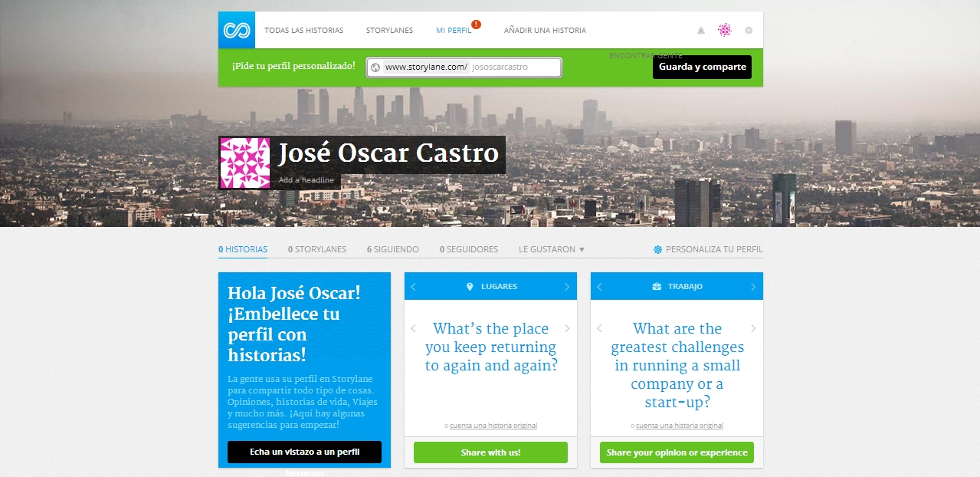
Task: Click the storylane.com profile URL input field
Action: 514,67
